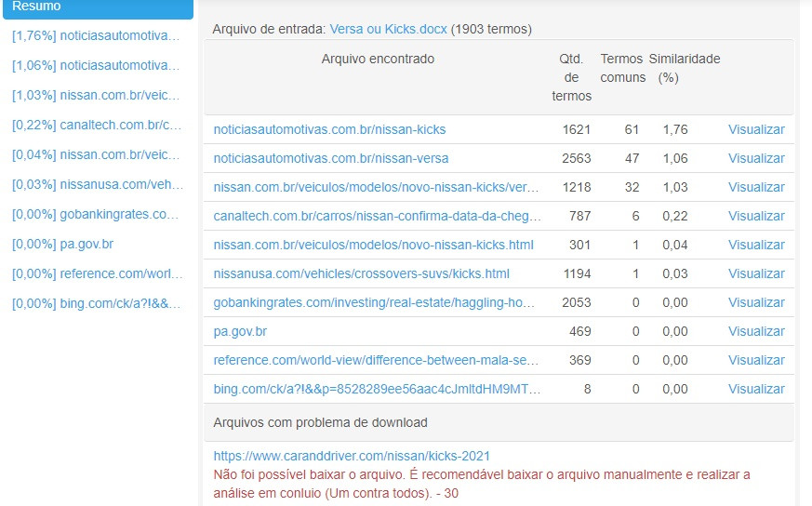This screenshot has width=812, height=506.
Task: Open sidebar item [1,06%] noticiasautomotiva
Action: (96, 66)
